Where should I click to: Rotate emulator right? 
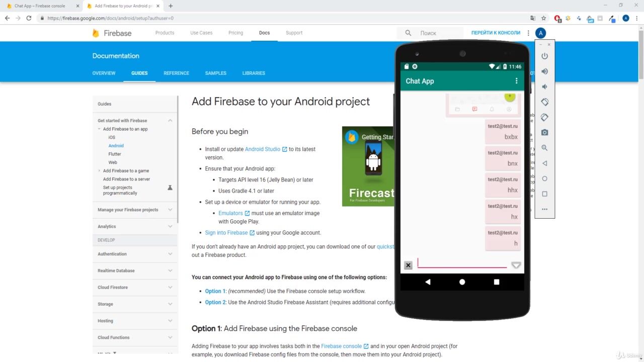[544, 117]
